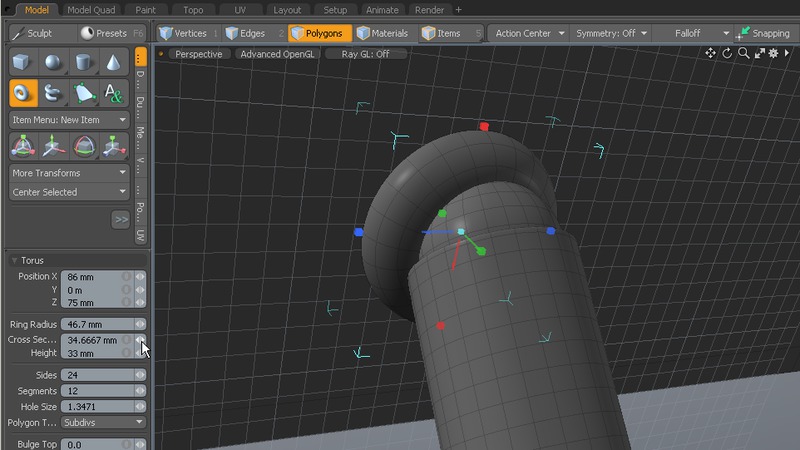Viewport: 800px width, 450px height.
Task: Toggle Ray GL off button
Action: click(x=365, y=54)
